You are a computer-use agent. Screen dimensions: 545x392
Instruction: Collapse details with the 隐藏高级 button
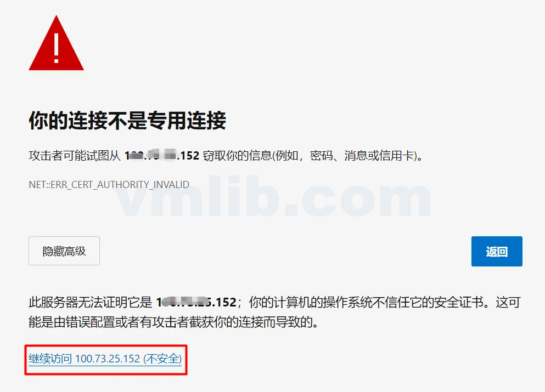point(64,251)
